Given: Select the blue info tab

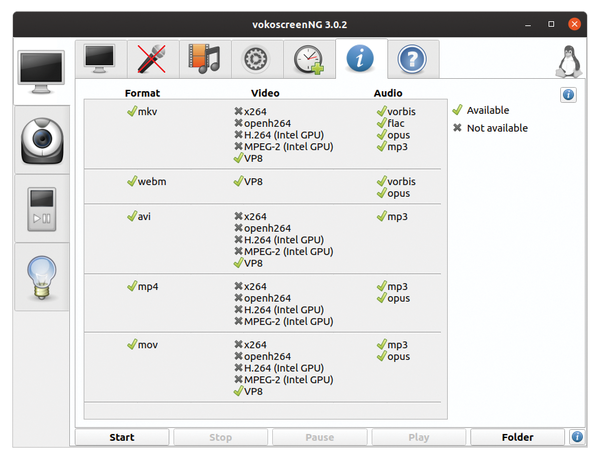Looking at the screenshot, I should (361, 59).
